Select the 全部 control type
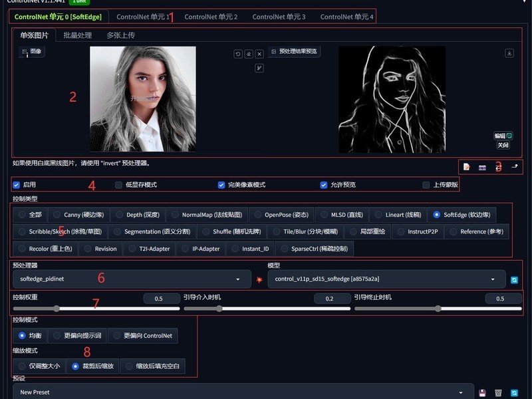 pyautogui.click(x=30, y=215)
